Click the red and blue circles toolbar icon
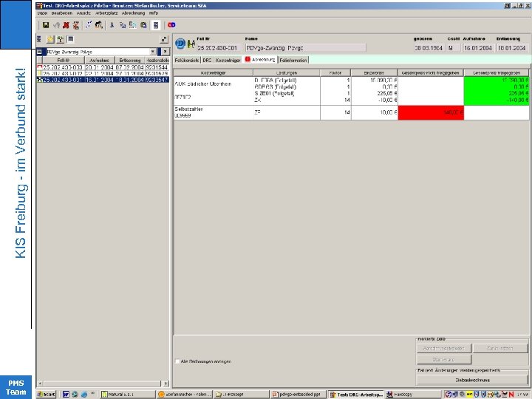 click(x=171, y=25)
